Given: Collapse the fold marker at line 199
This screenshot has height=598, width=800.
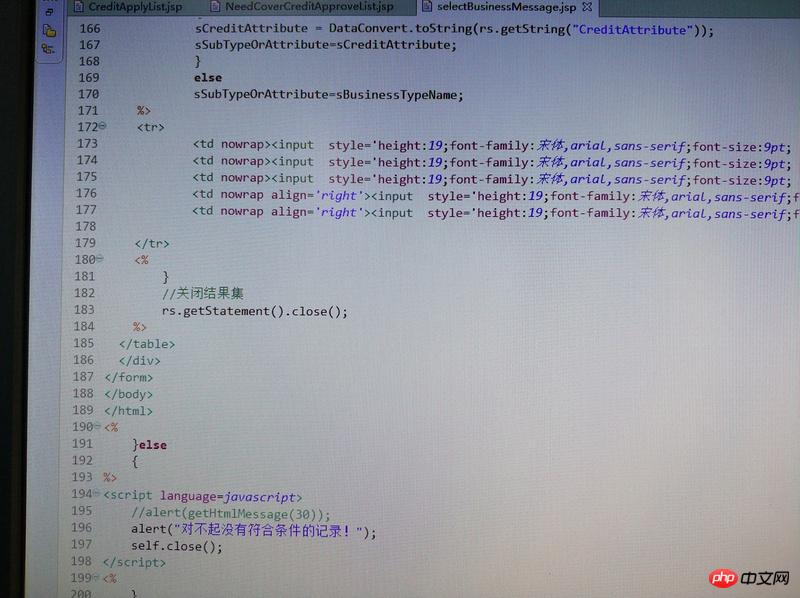Looking at the screenshot, I should (x=95, y=577).
